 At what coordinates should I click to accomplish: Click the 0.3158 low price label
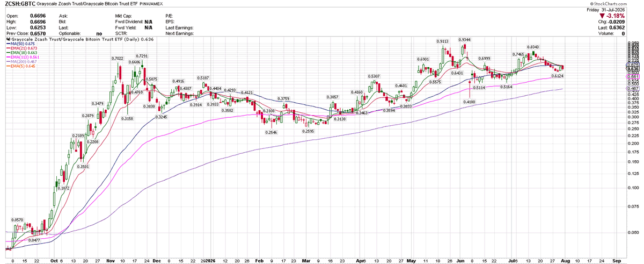127,118
